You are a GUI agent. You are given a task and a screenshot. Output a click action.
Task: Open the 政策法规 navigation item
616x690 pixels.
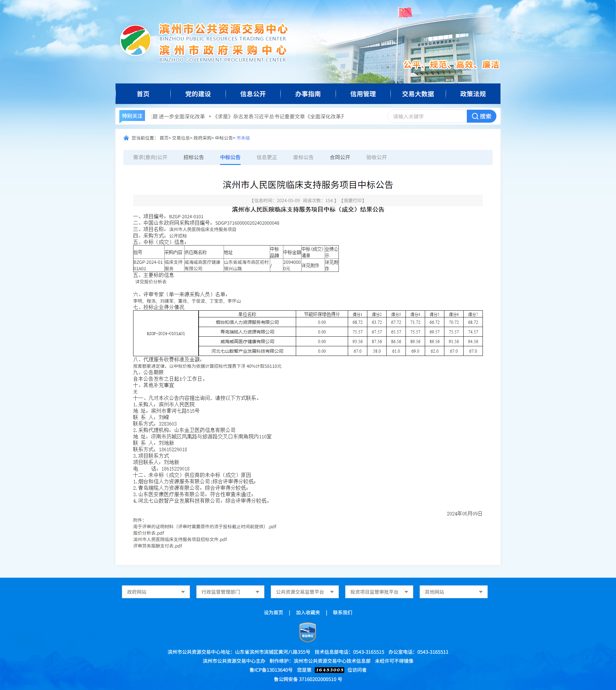pyautogui.click(x=473, y=94)
